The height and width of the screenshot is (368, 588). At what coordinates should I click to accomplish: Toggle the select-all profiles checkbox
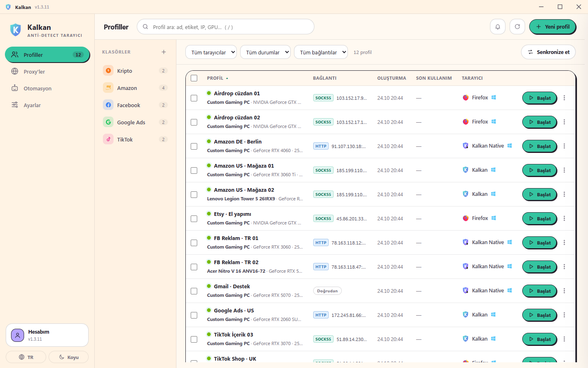(x=194, y=78)
